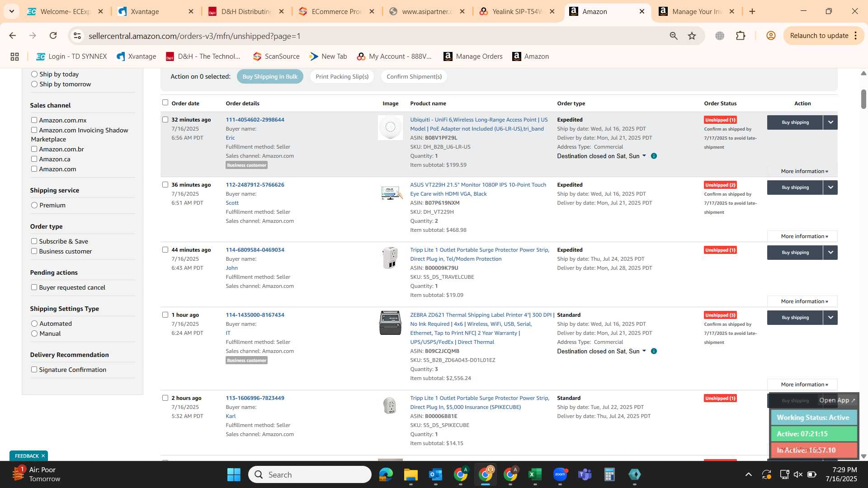Image resolution: width=868 pixels, height=488 pixels.
Task: Bookmark this page with star icon
Action: [x=692, y=36]
